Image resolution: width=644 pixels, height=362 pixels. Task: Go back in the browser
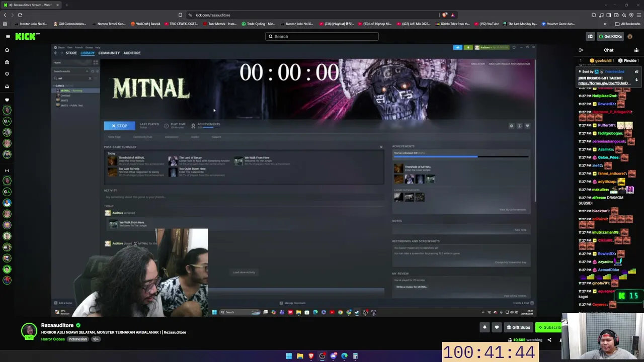[5, 15]
